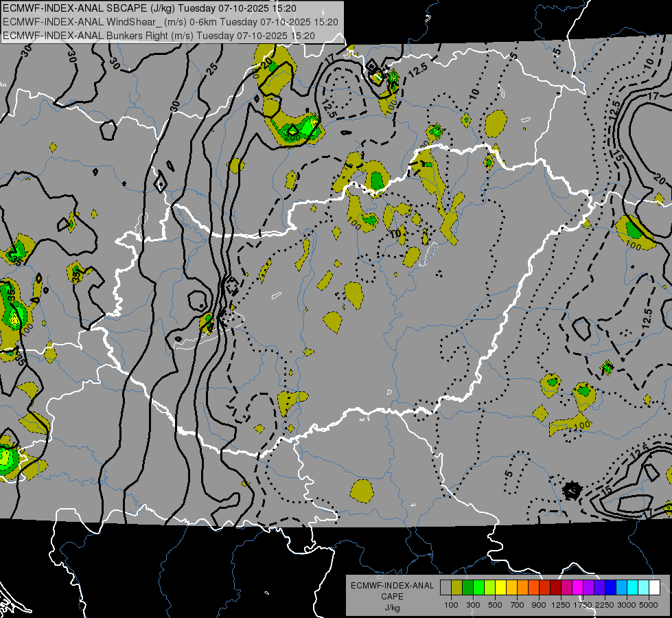Click the ECMWF-INDEX-ANAL legend title

(392, 586)
